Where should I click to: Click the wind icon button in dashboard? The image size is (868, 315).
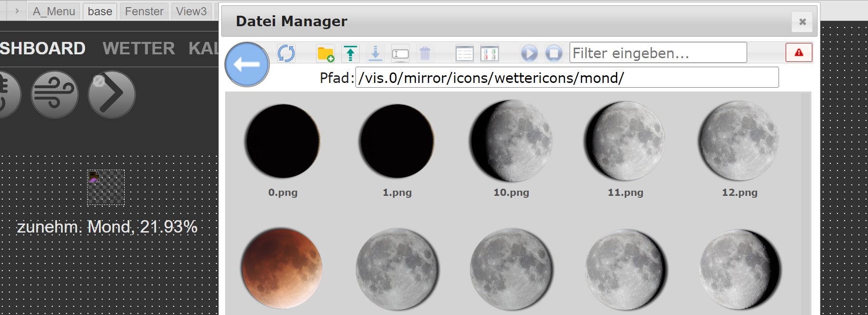point(55,94)
